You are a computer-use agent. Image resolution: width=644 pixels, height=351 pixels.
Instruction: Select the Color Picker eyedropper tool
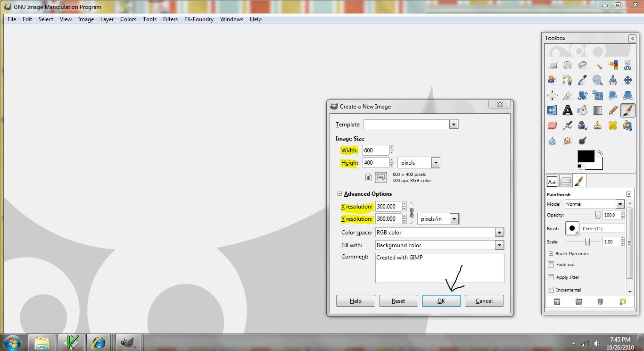[x=583, y=80]
